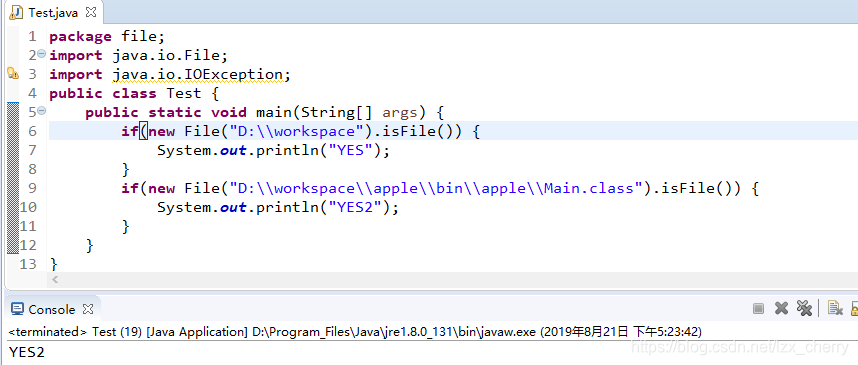Click 'package file;' on line 1
This screenshot has height=365, width=858.
107,37
